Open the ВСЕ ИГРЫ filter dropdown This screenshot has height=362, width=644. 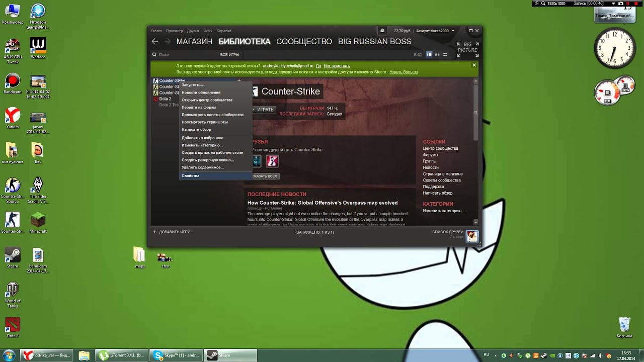click(229, 54)
